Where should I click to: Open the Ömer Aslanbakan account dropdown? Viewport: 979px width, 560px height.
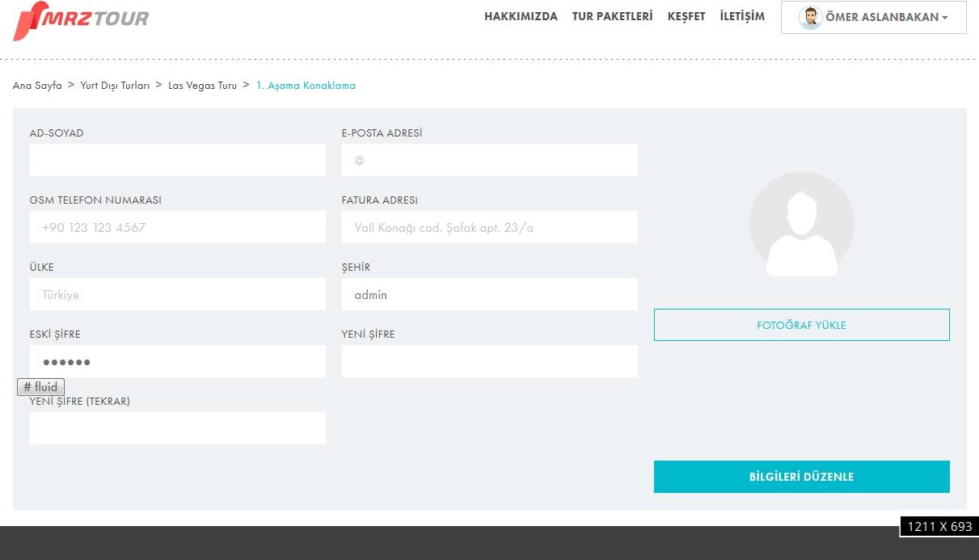[885, 17]
